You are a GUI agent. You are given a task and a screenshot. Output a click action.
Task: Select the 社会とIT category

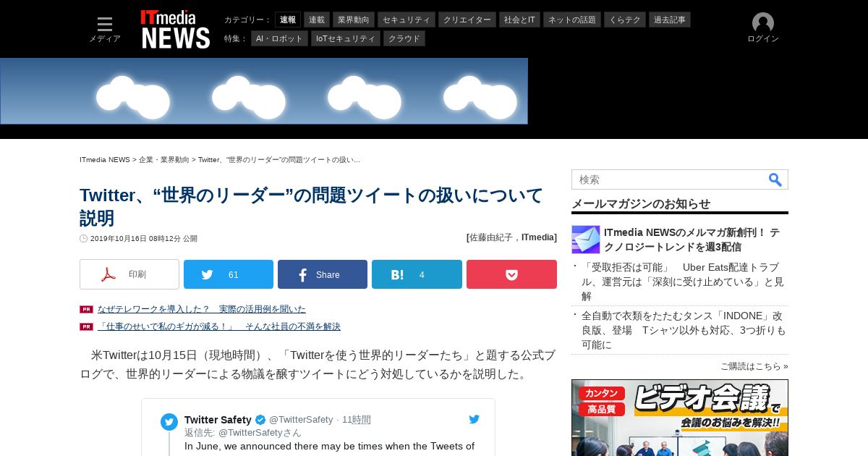click(x=519, y=20)
